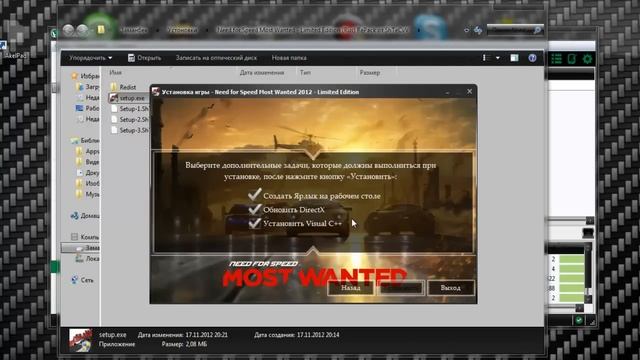This screenshot has height=360, width=640.
Task: Click Новая папка in the toolbar
Action: pyautogui.click(x=289, y=58)
